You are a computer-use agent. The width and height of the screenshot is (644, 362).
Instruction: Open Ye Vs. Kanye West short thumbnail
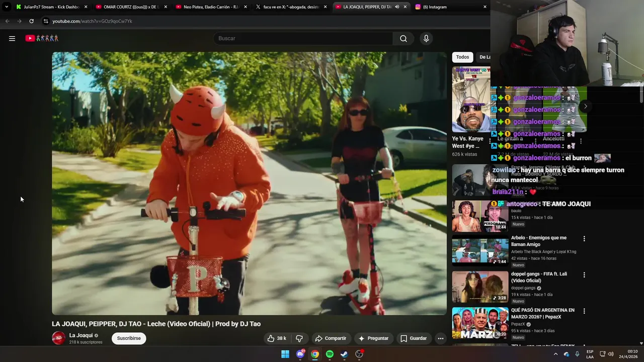[471, 100]
